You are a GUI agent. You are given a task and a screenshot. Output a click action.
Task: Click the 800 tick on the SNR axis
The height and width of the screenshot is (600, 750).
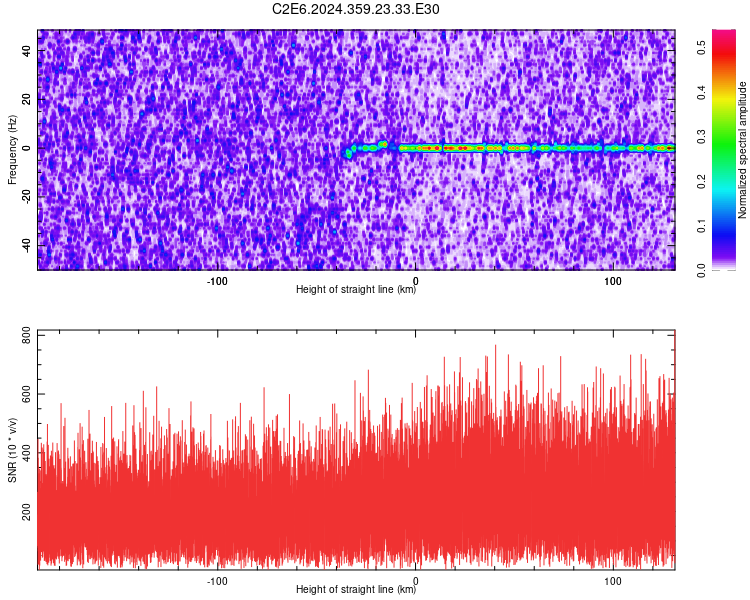26,336
